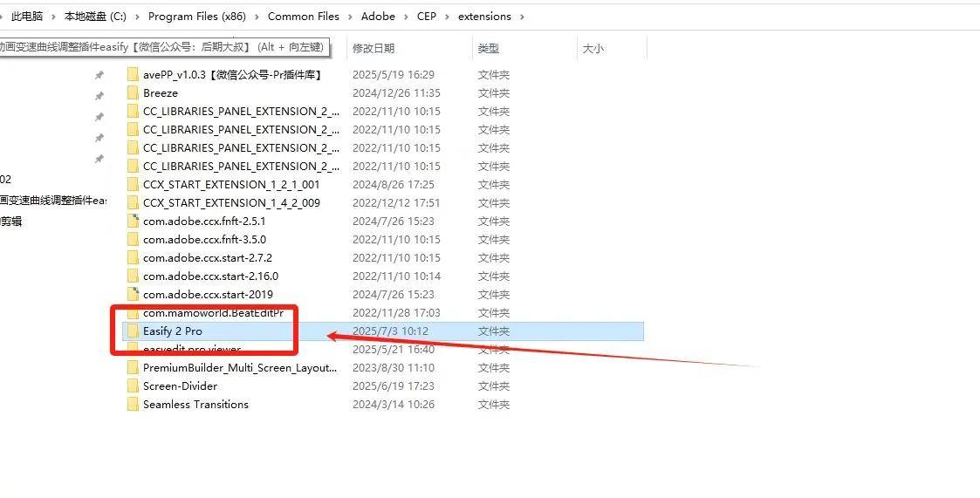Open the dropdown chevron after 此电脑

point(54,17)
